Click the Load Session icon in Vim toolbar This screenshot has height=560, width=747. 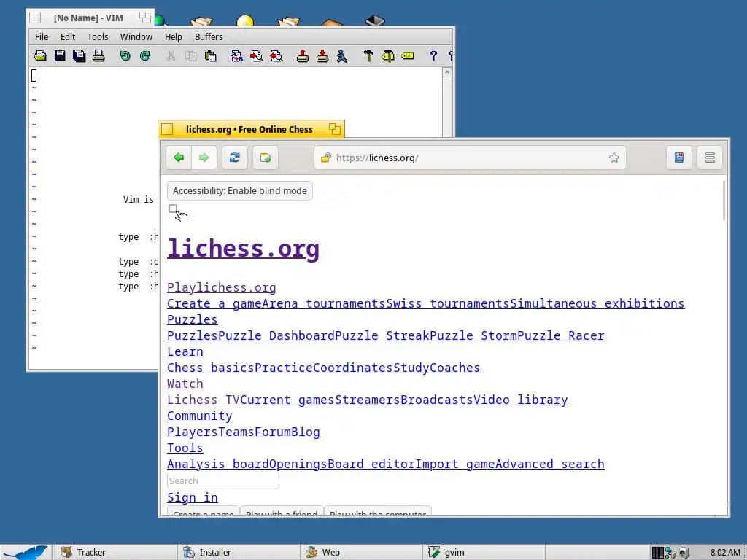coord(303,56)
